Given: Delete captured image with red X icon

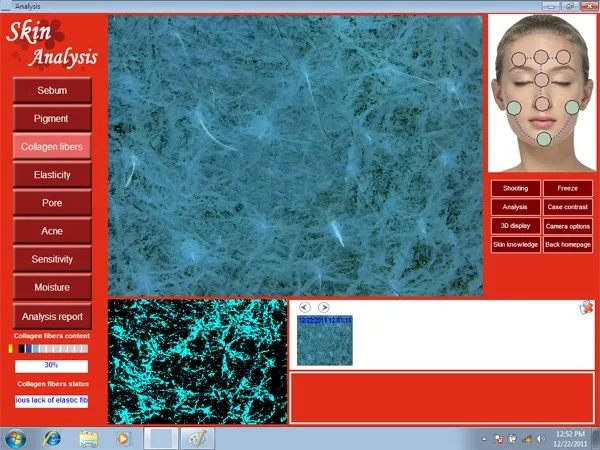Looking at the screenshot, I should coord(586,307).
